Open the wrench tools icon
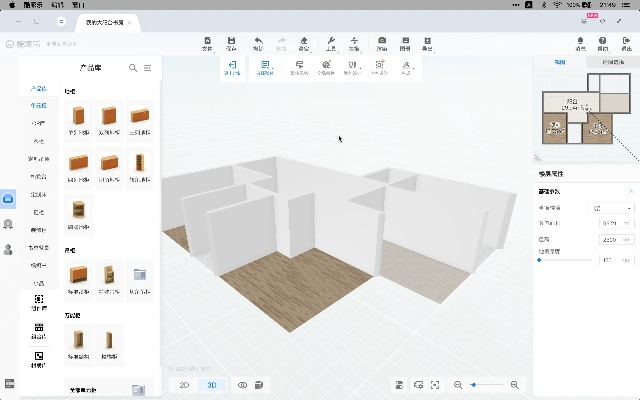640x400 pixels. 331,43
